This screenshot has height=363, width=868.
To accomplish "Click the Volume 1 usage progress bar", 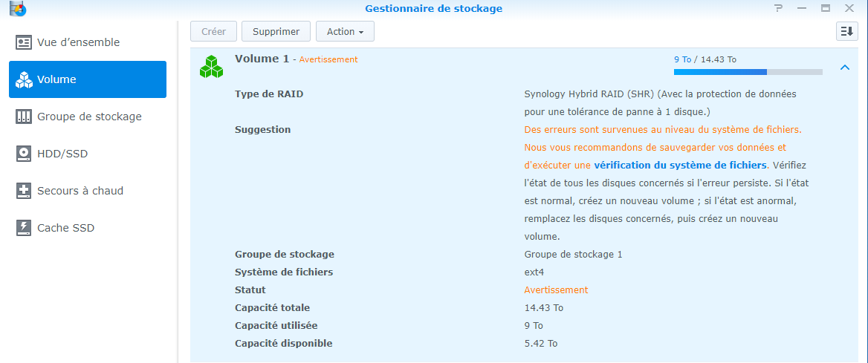I will click(x=748, y=72).
